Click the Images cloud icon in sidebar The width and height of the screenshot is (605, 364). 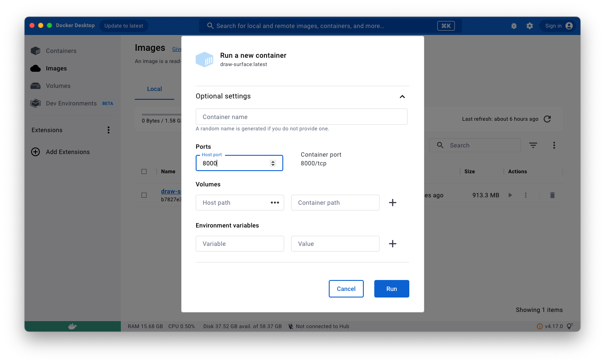click(35, 68)
